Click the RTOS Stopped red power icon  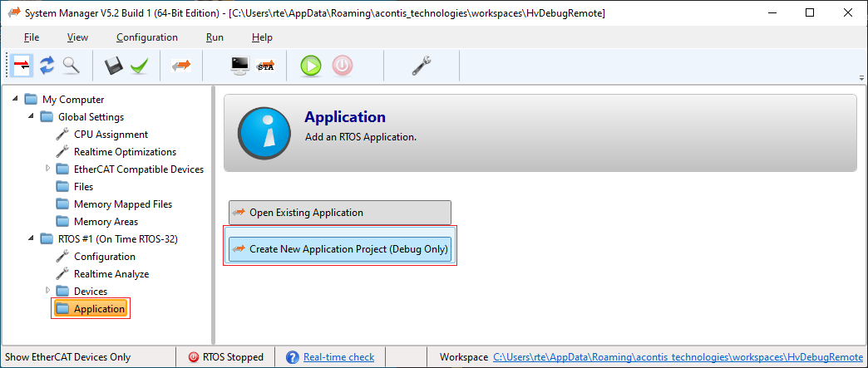[x=193, y=357]
